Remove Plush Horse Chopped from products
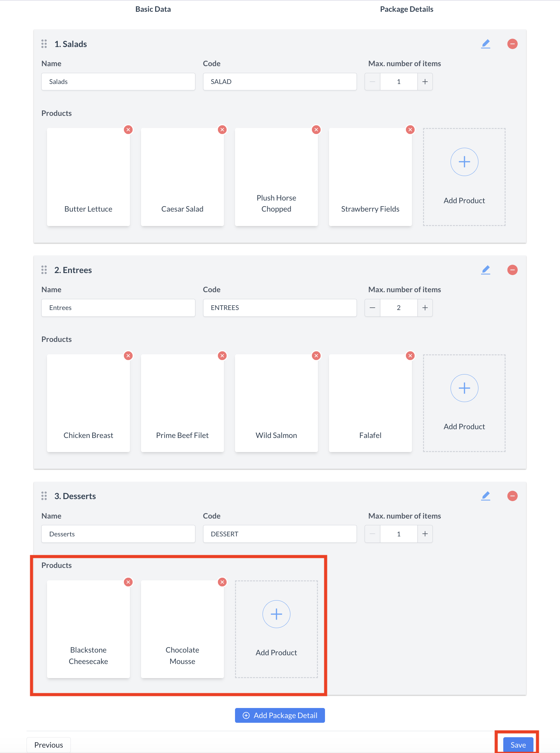Screen dimensions: 560x753 [316, 130]
